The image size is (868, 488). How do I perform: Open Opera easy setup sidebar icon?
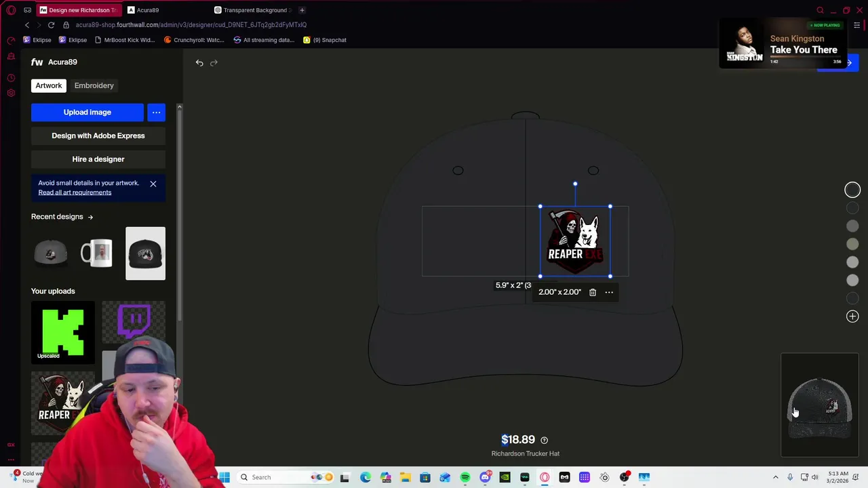[857, 26]
